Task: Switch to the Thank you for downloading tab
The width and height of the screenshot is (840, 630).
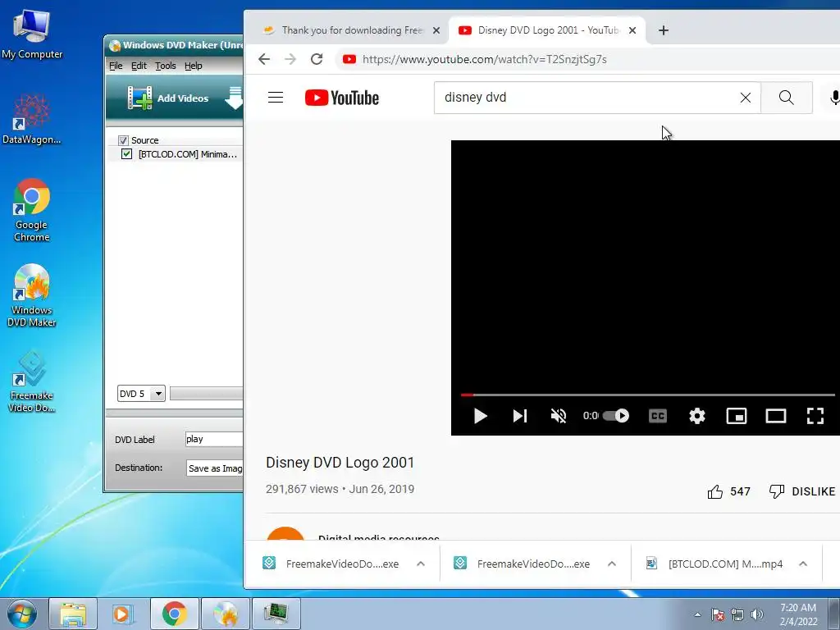Action: click(x=351, y=30)
